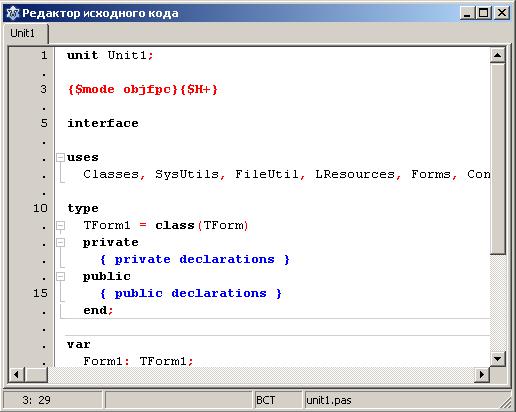
Task: Click the 'var' keyword
Action: (79, 344)
